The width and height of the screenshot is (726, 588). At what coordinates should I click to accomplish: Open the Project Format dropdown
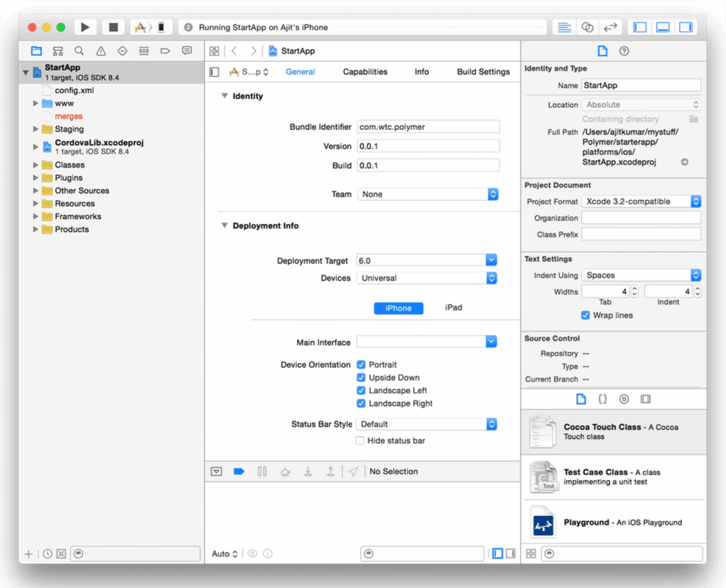(x=641, y=201)
